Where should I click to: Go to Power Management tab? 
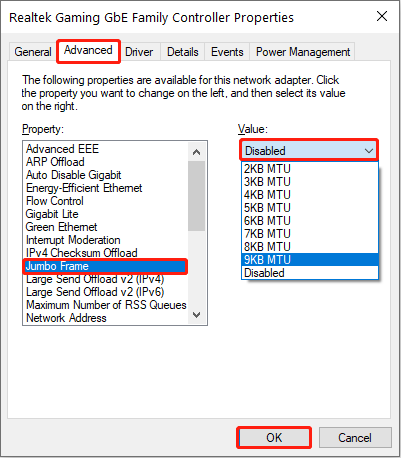(303, 52)
